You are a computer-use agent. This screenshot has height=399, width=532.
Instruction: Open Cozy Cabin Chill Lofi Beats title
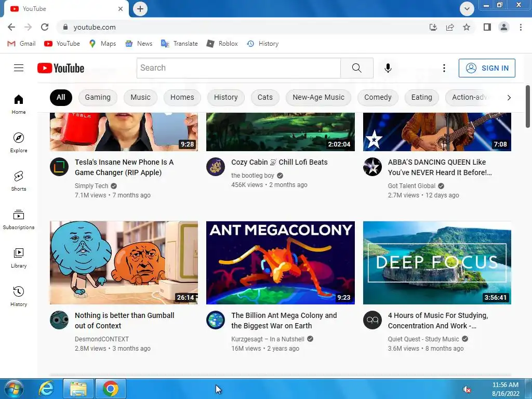(279, 162)
